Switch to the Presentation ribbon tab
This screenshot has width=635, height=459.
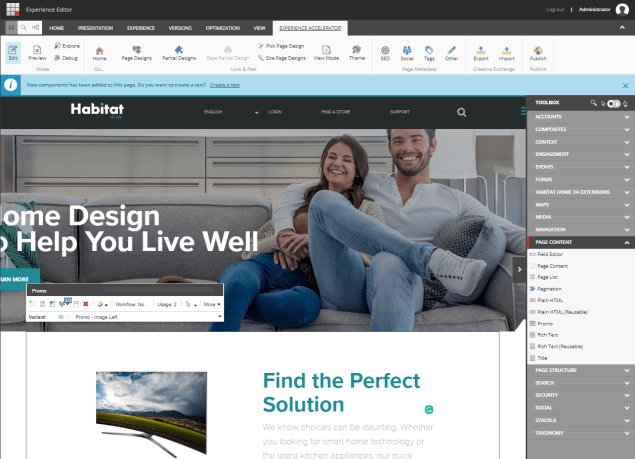click(x=96, y=28)
